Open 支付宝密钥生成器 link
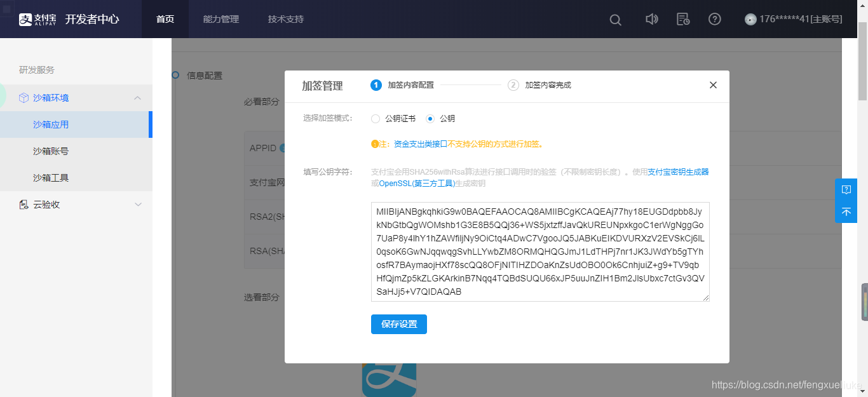Viewport: 868px width, 397px height. [678, 172]
